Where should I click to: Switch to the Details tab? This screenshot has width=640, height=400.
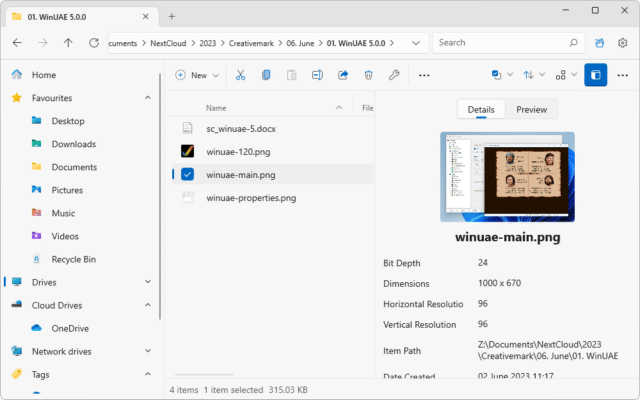[x=481, y=109]
